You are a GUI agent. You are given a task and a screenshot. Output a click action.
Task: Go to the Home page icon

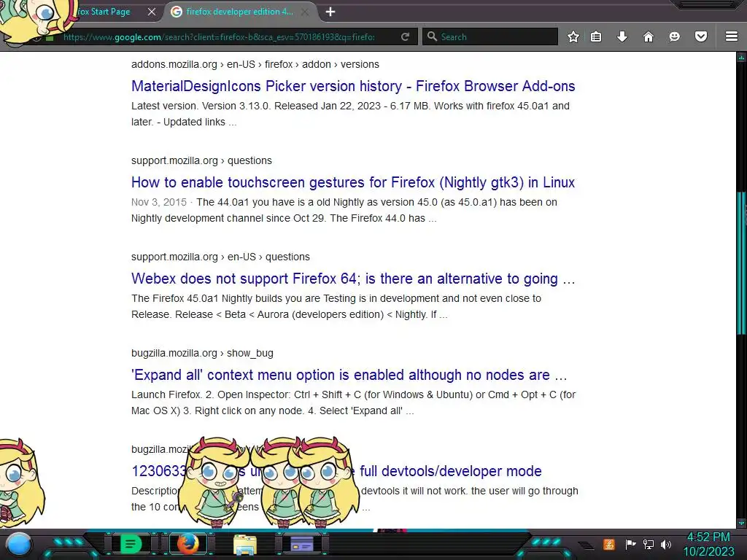(x=649, y=36)
